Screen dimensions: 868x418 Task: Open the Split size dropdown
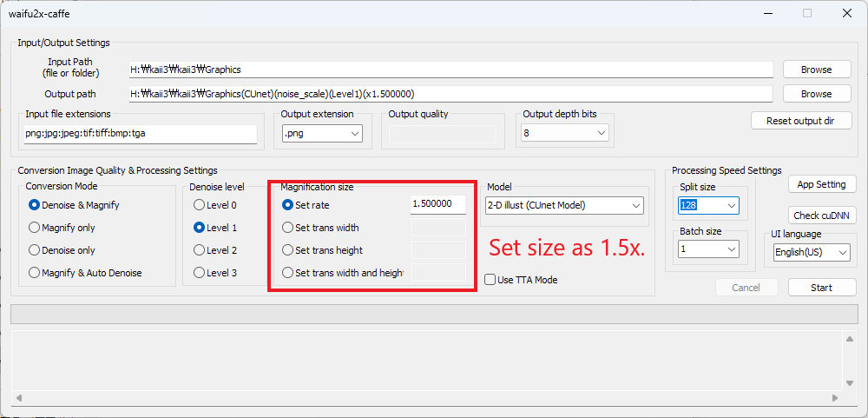[708, 206]
